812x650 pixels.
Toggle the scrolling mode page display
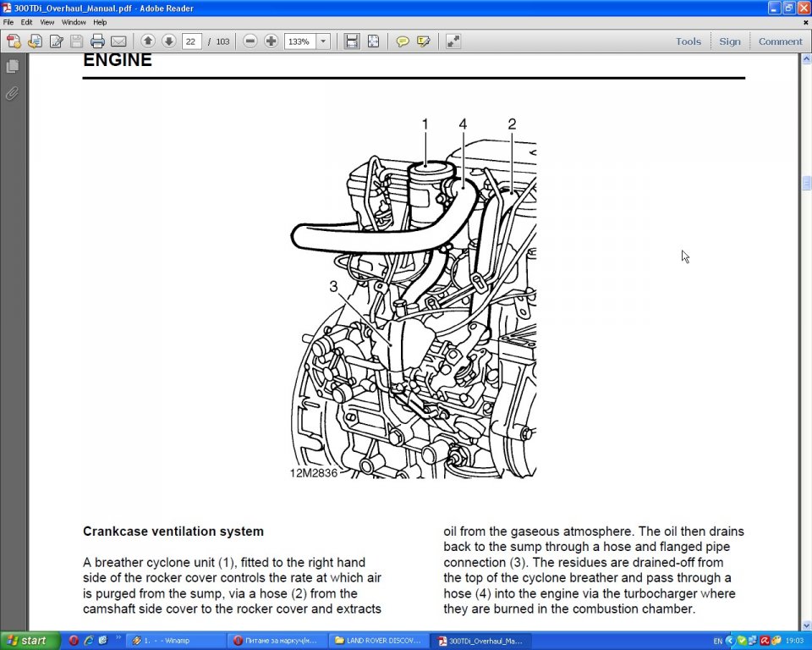352,41
